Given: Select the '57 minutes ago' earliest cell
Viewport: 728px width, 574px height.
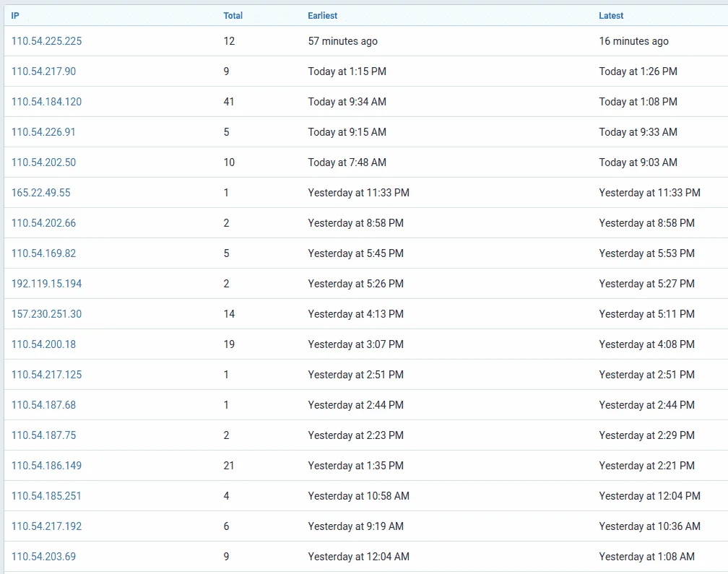Looking at the screenshot, I should click(342, 41).
